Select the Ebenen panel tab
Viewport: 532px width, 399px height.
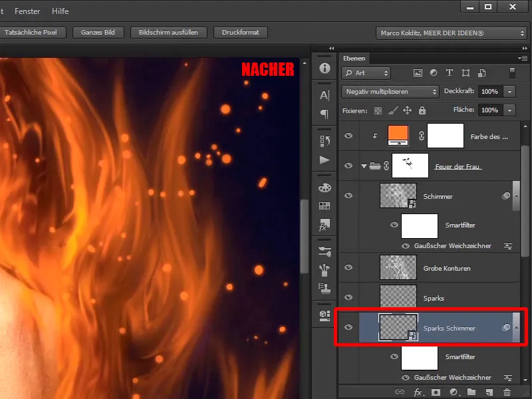pos(354,59)
